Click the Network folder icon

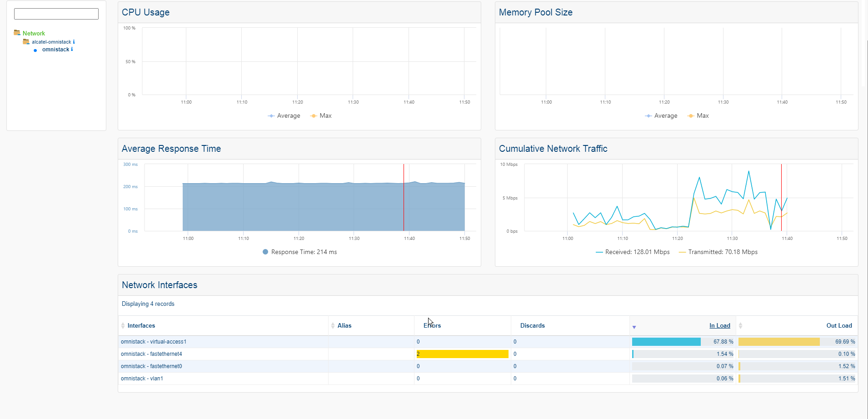coord(17,33)
